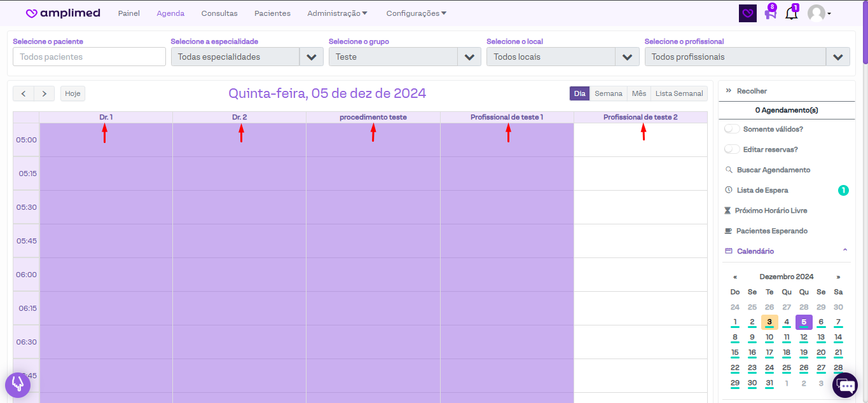This screenshot has width=868, height=403.
Task: Advance to next day with right arrow
Action: coord(44,93)
